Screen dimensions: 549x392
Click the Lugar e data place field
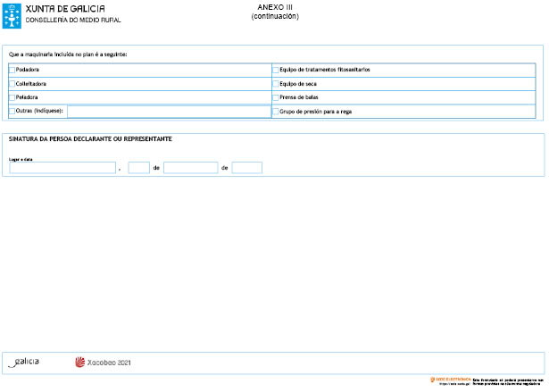(62, 168)
